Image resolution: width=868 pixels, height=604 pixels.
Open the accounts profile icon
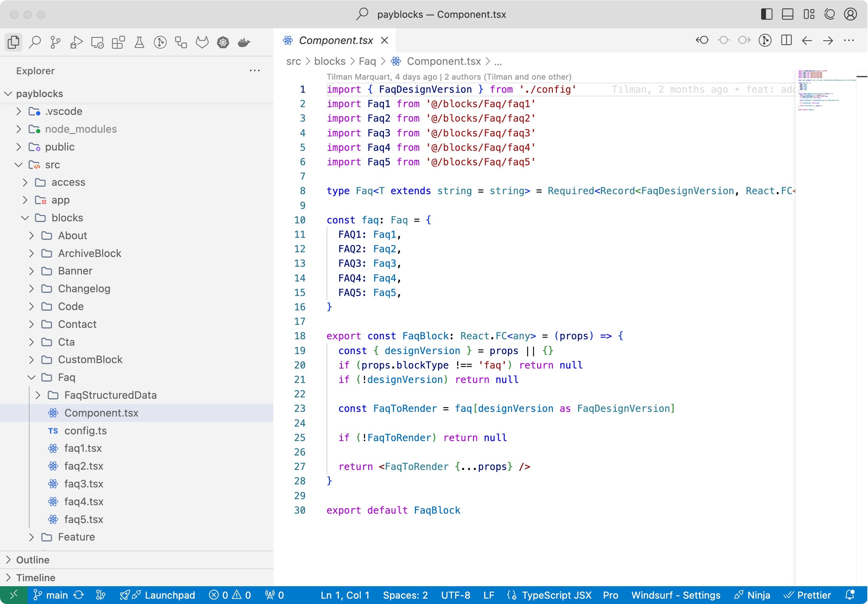[x=851, y=14]
